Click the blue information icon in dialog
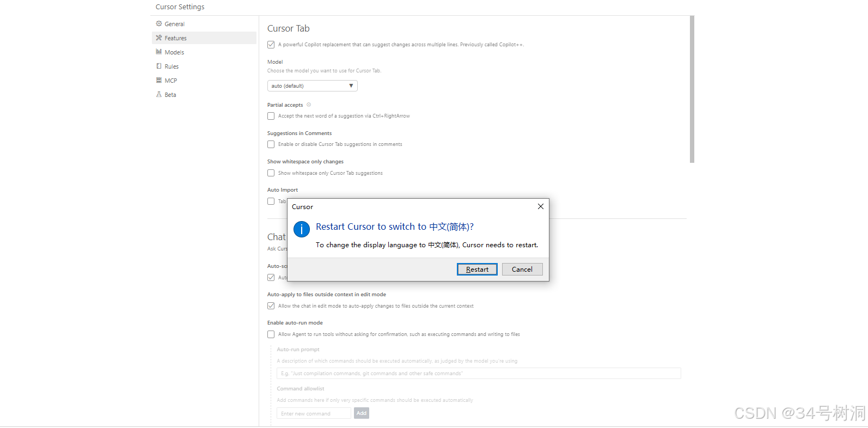The image size is (868, 428). 302,229
